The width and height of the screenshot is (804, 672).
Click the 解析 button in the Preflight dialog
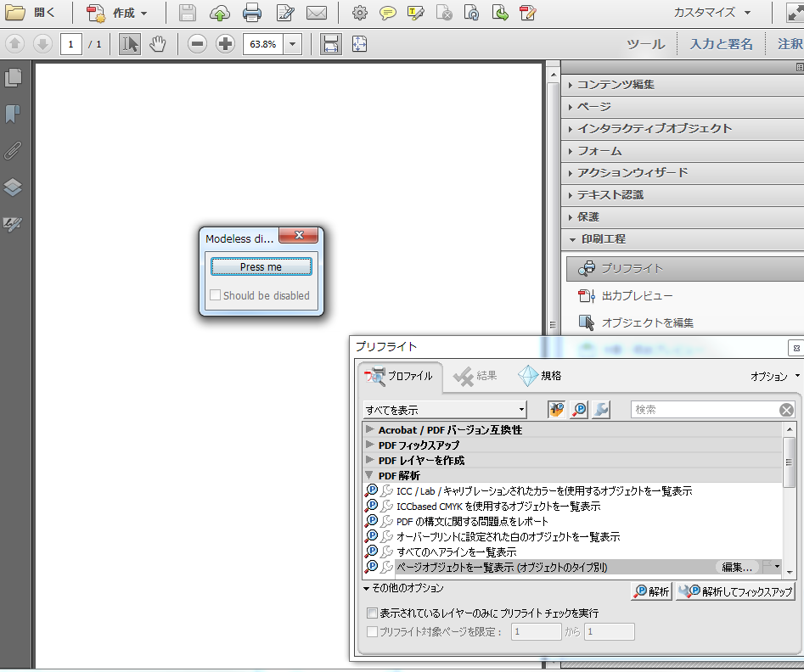[650, 591]
